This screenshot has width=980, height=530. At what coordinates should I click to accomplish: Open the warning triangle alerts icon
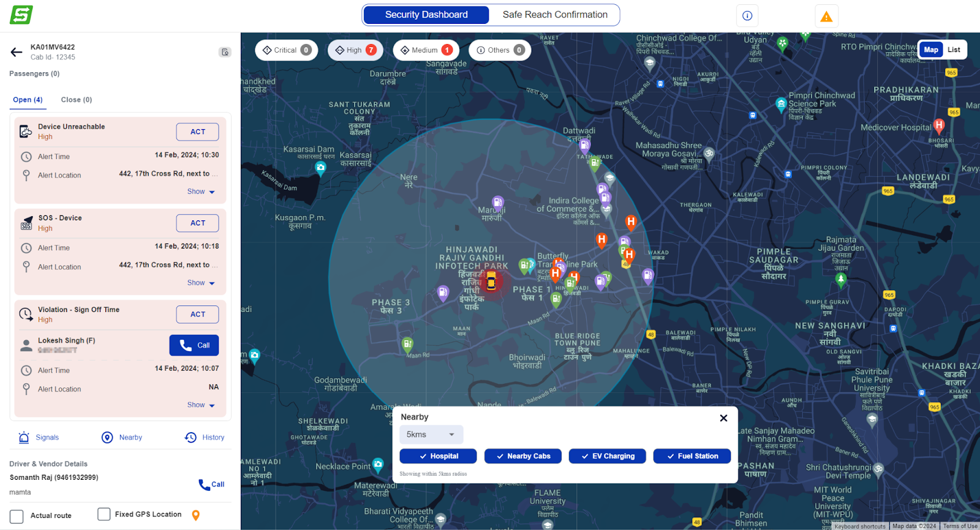(826, 16)
